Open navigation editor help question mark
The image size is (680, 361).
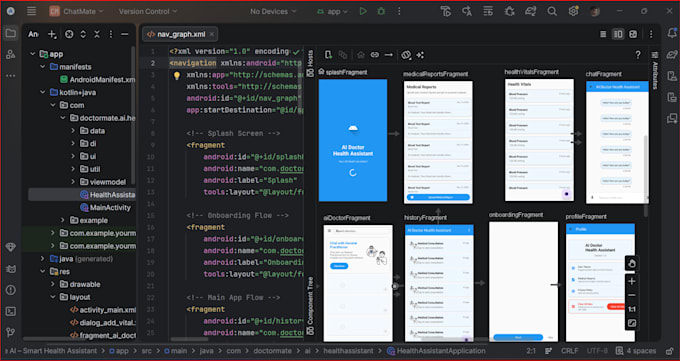click(638, 55)
